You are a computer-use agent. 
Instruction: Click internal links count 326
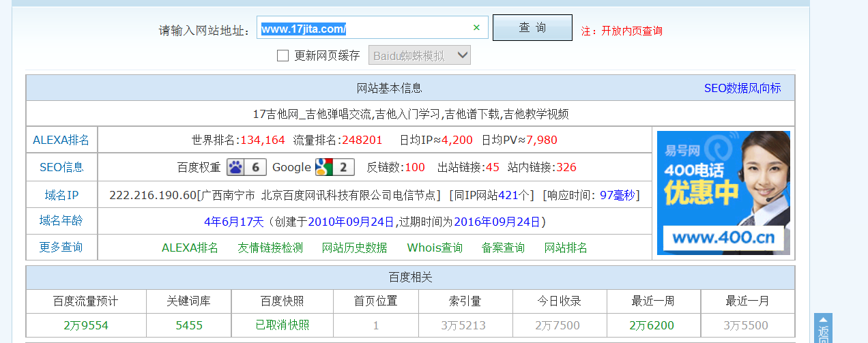pyautogui.click(x=566, y=167)
